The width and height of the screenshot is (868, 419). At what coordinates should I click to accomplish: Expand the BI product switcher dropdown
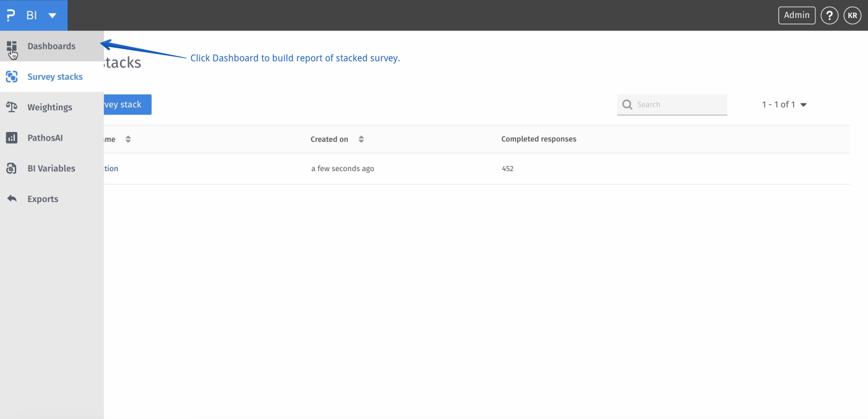(52, 15)
